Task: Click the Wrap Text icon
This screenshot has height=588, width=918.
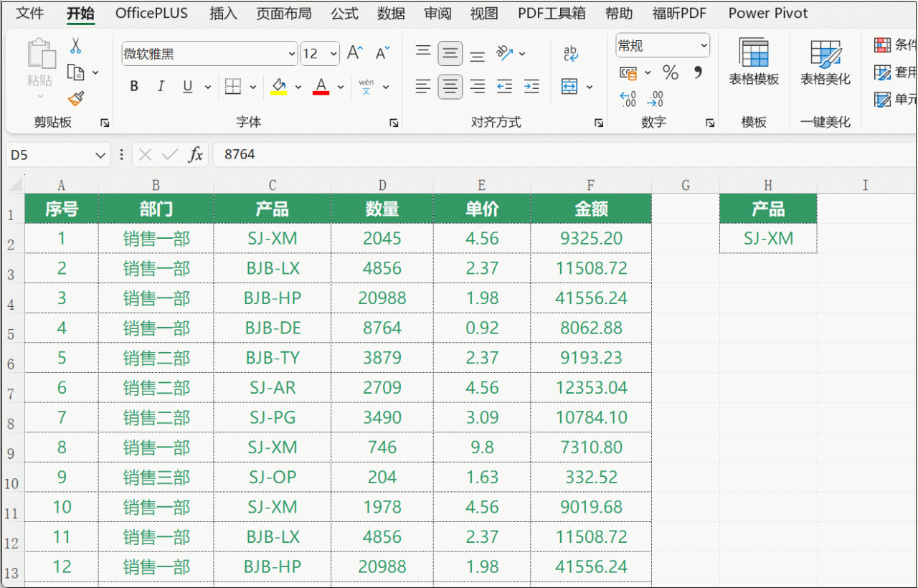Action: coord(571,53)
